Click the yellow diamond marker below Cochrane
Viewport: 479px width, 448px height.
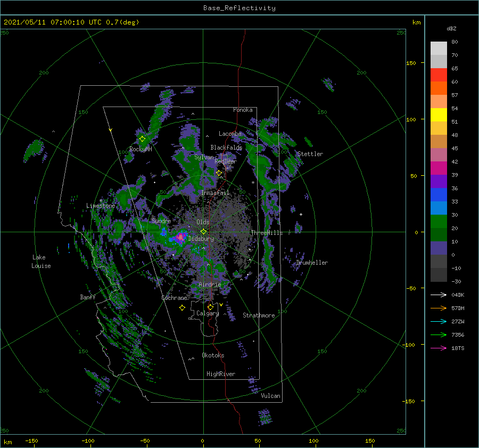[182, 308]
